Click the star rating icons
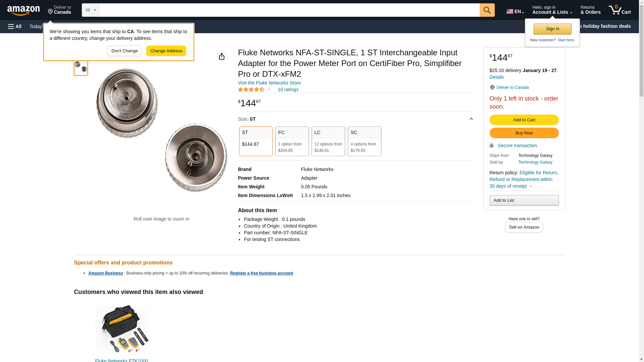Viewport: 644px width, 362px height. pos(251,89)
